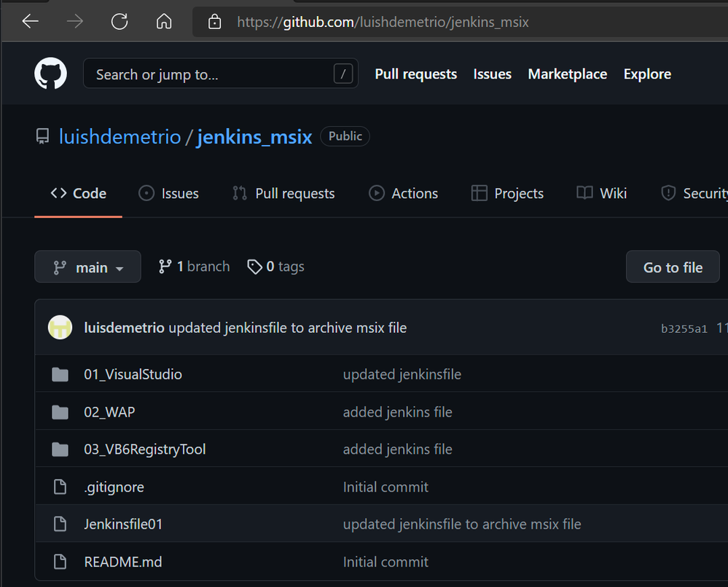This screenshot has height=587, width=728.
Task: Switch to the repository Pull requests tab
Action: click(x=283, y=193)
